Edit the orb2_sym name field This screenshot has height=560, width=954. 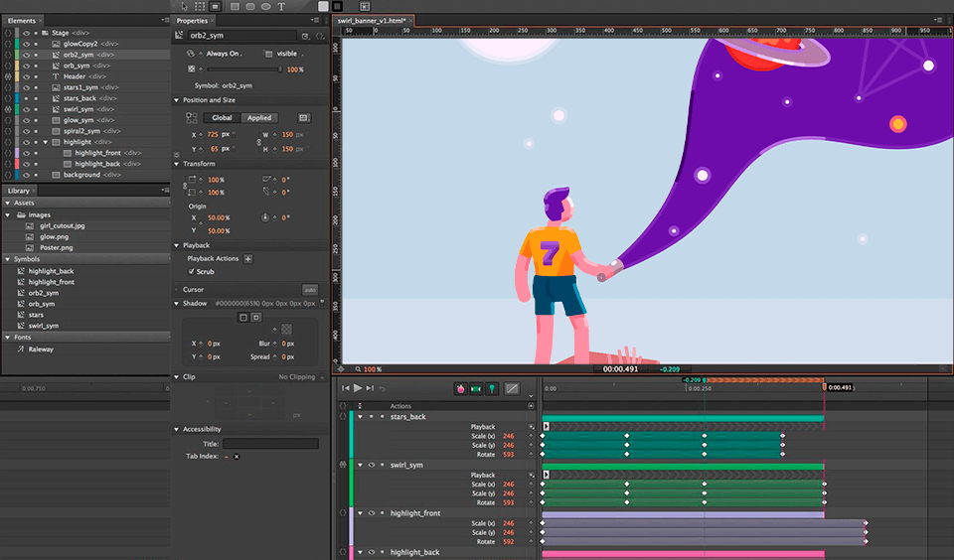click(241, 36)
